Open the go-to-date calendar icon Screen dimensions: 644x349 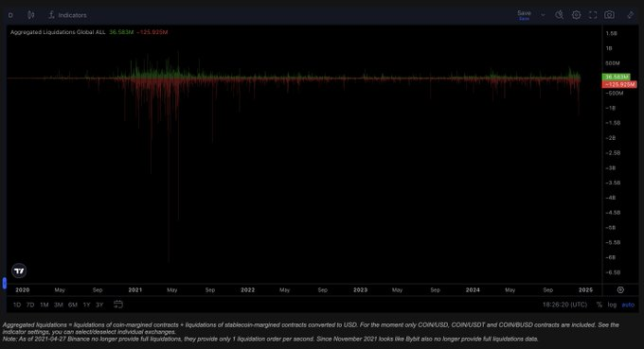[118, 305]
